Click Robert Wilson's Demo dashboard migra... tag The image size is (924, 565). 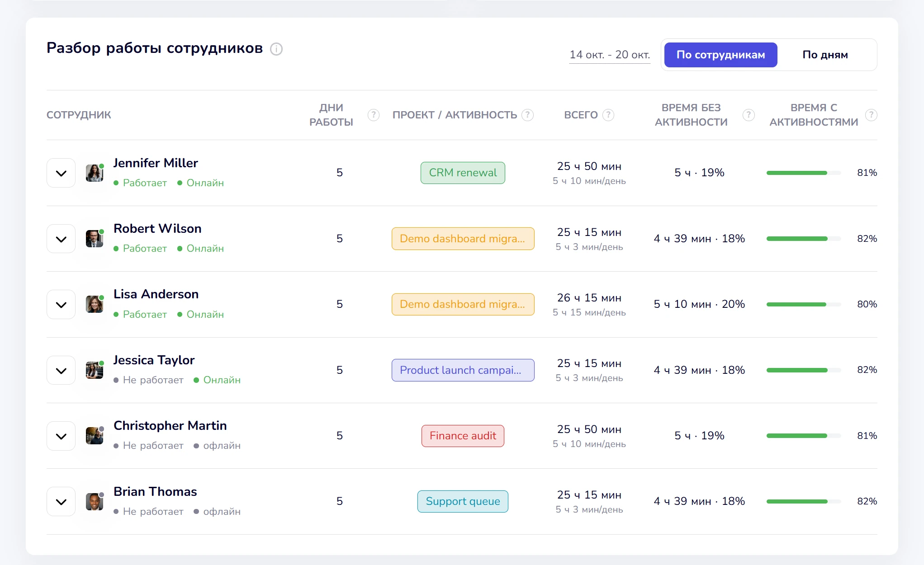click(x=463, y=239)
